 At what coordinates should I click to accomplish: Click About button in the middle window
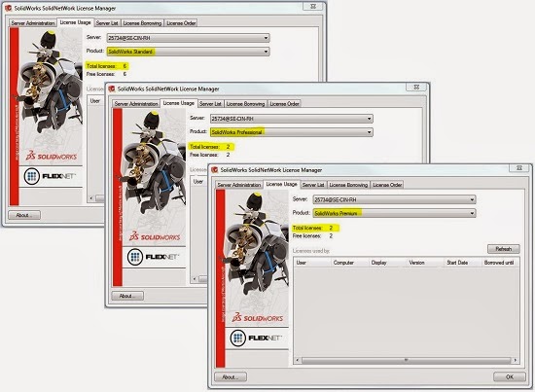[127, 296]
